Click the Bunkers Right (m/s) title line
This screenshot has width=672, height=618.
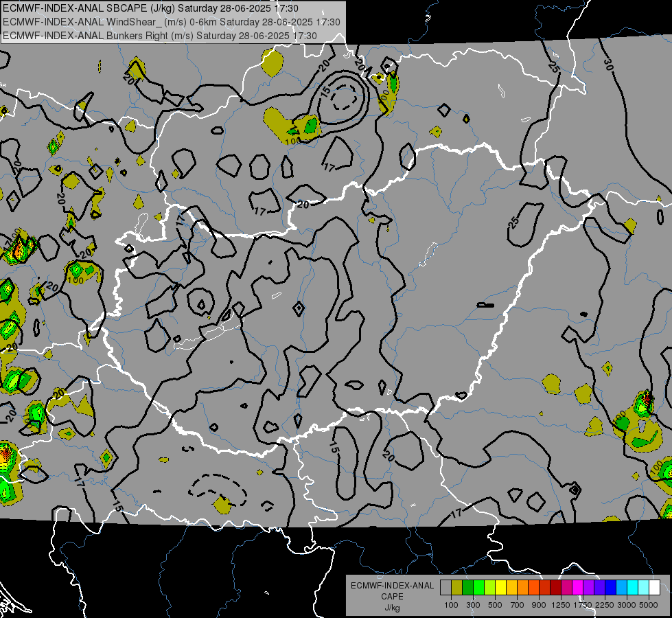pos(160,36)
